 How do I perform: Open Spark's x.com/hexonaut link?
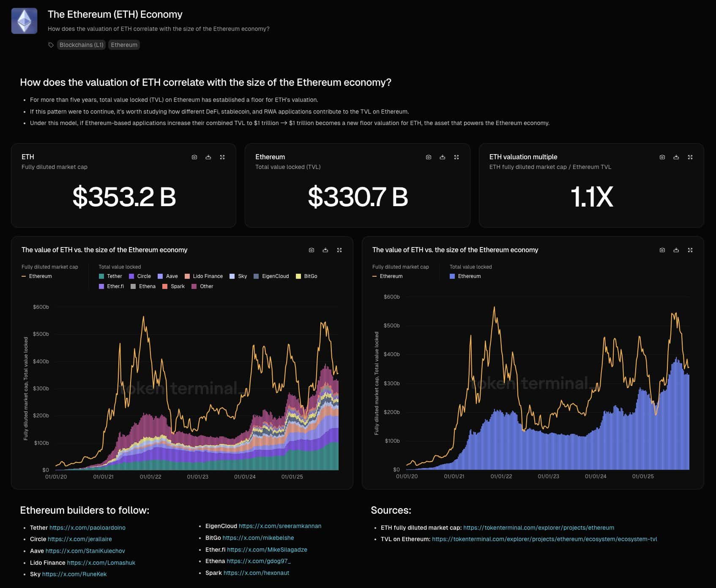pyautogui.click(x=257, y=573)
